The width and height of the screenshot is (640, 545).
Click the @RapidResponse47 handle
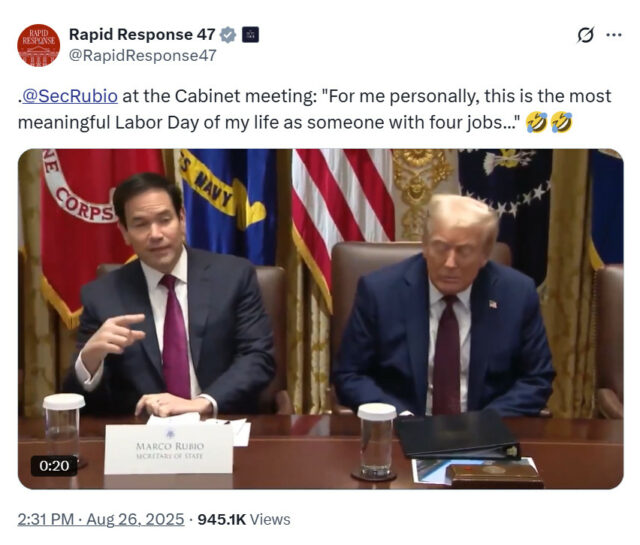pyautogui.click(x=142, y=56)
